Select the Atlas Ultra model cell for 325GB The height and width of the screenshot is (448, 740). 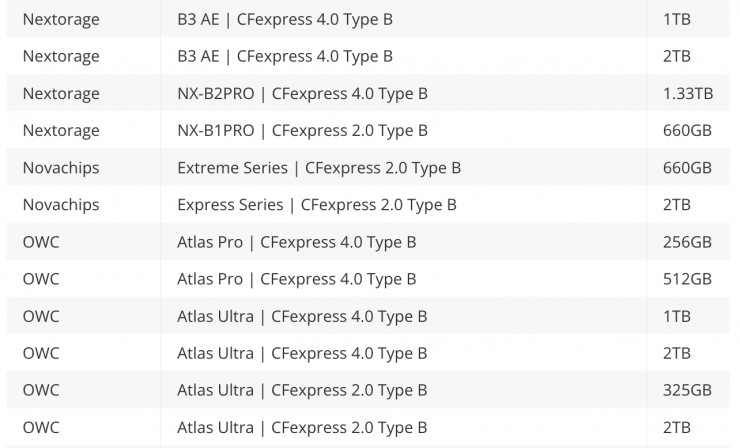[x=302, y=390]
